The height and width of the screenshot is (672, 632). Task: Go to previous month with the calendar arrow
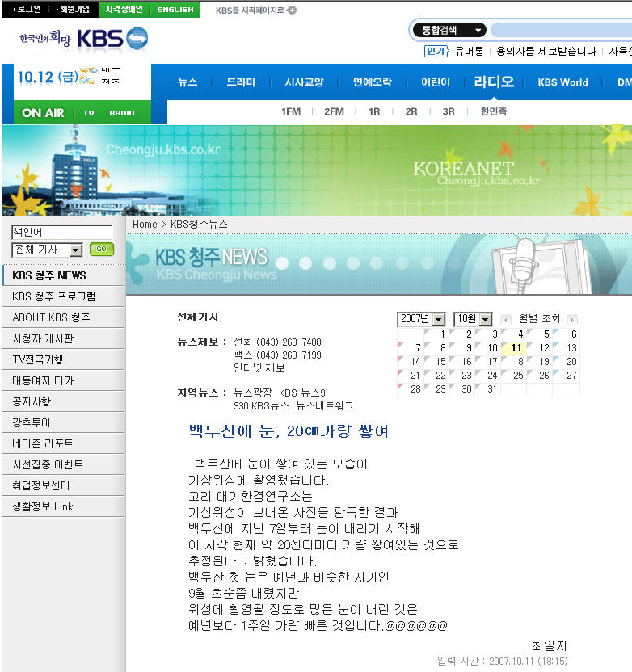coord(506,320)
